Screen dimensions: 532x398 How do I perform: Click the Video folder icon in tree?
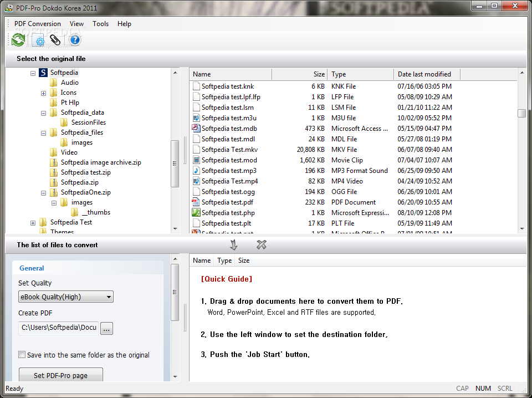54,152
